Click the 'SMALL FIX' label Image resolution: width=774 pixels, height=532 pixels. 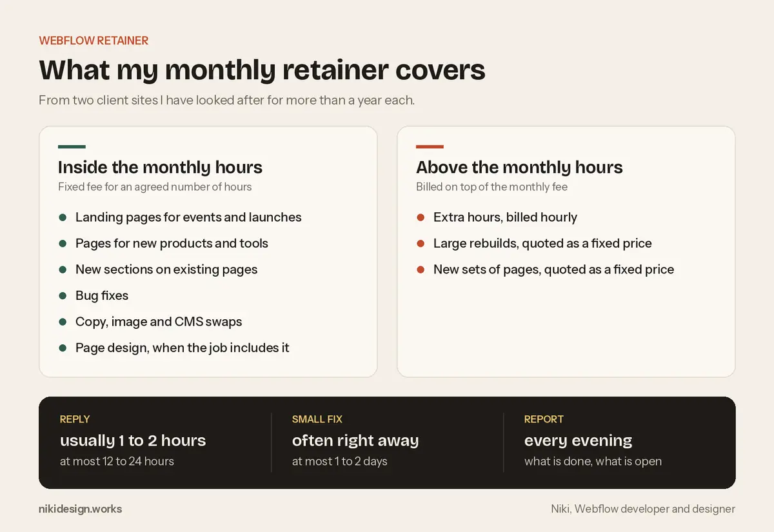[317, 419]
